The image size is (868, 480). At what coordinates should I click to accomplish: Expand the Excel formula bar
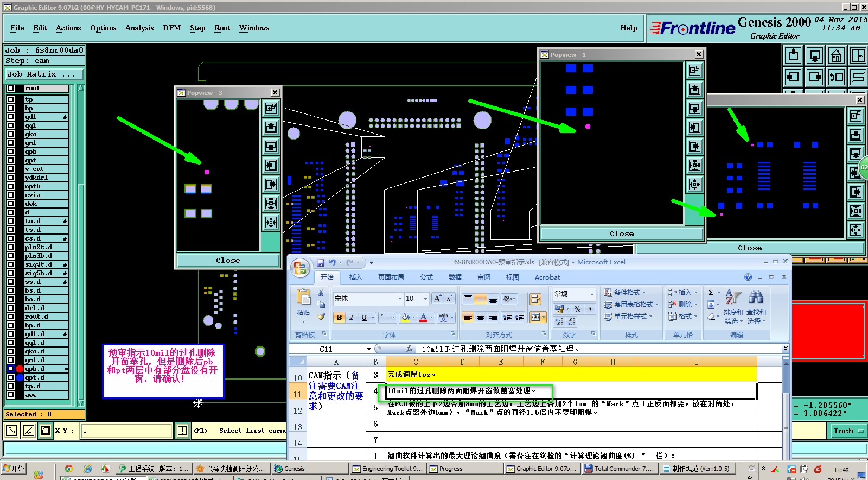click(785, 349)
